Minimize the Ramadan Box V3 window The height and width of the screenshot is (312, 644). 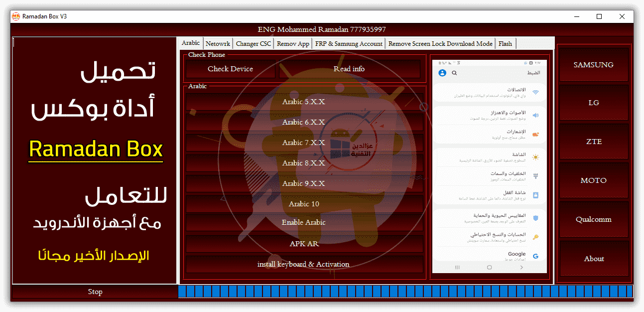pyautogui.click(x=576, y=16)
